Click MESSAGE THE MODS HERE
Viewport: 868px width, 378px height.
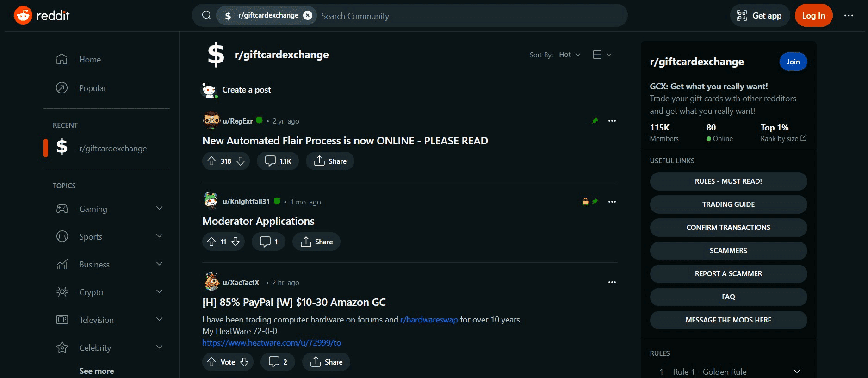tap(728, 320)
